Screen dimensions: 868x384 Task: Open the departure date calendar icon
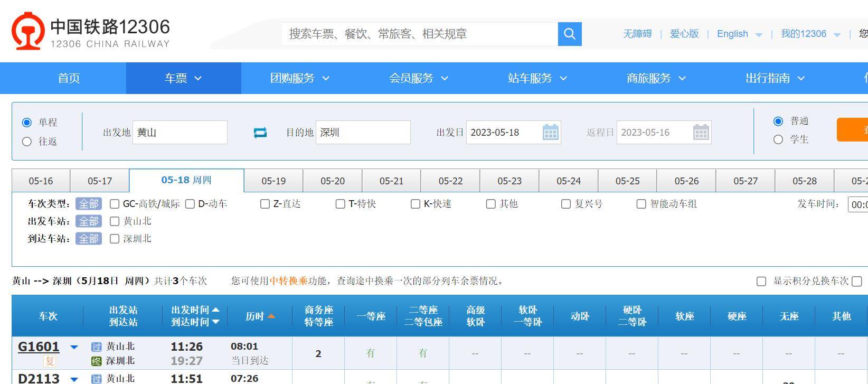550,132
